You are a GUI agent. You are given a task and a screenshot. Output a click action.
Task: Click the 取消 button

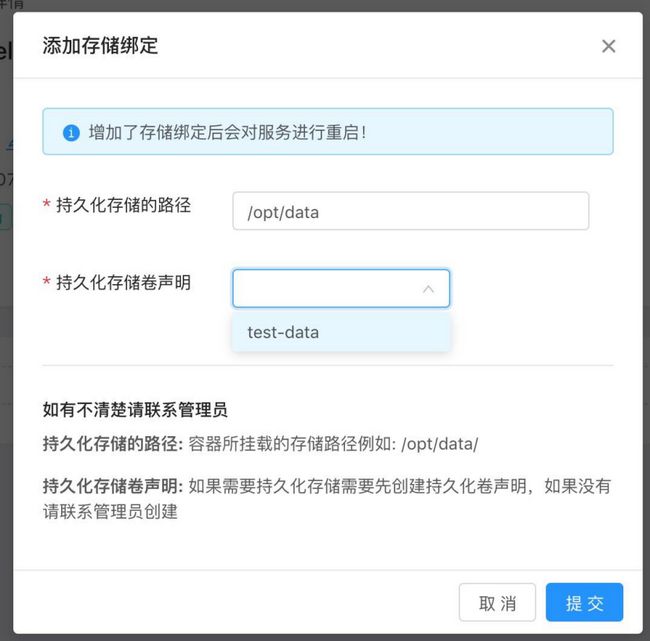click(x=497, y=602)
